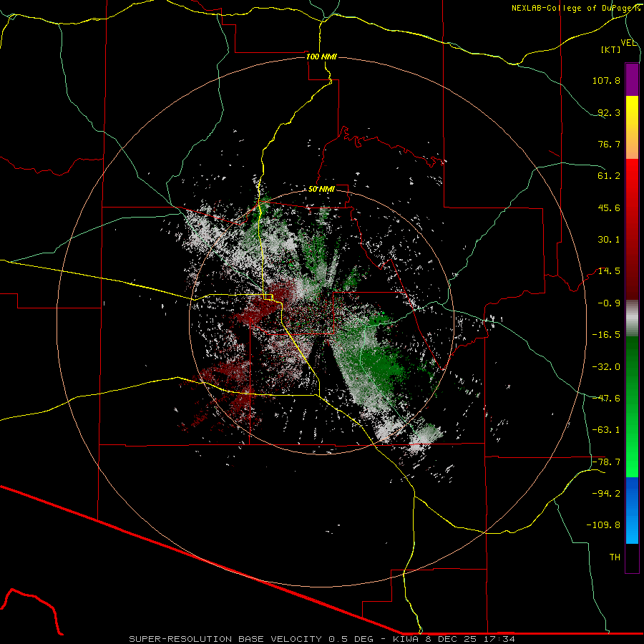This screenshot has height=644, width=644.
Task: Click the [KT] units label
Action: 611,49
